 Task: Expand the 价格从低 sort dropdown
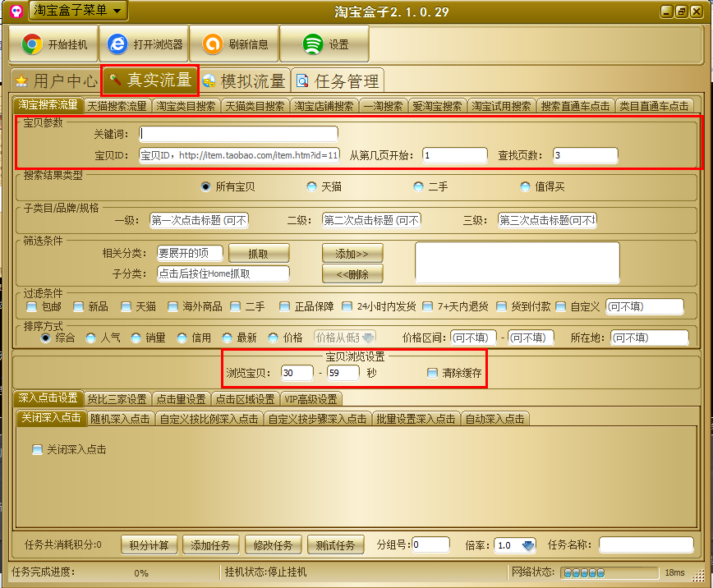pos(368,338)
